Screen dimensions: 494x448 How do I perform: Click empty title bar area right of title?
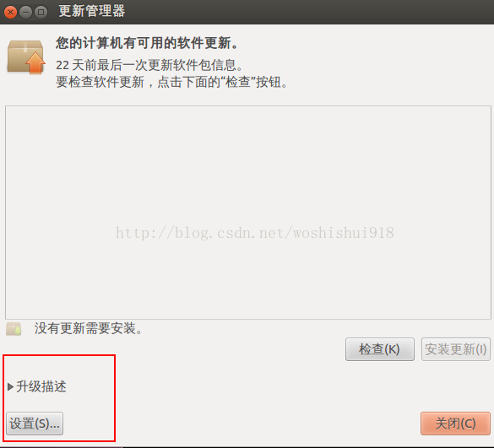pyautogui.click(x=309, y=12)
